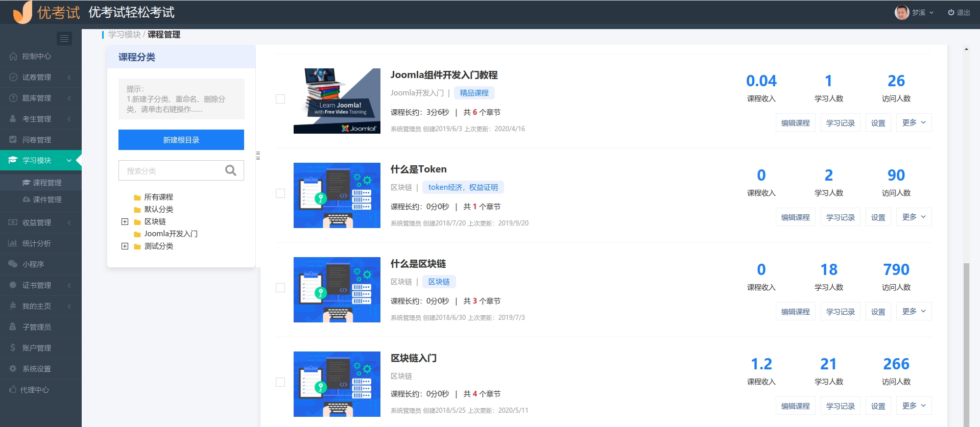The image size is (980, 427).
Task: Click the user avatar picture
Action: (x=902, y=12)
